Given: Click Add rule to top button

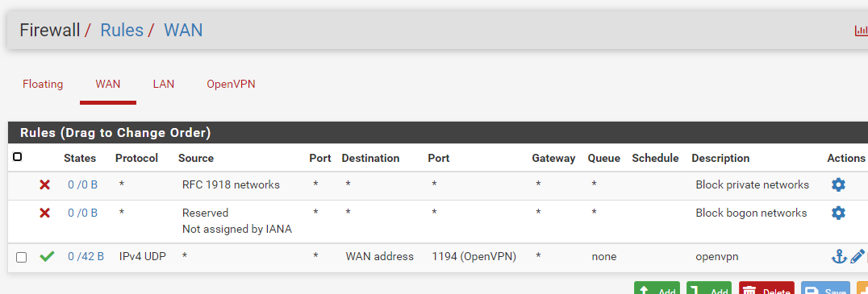Looking at the screenshot, I should click(657, 288).
